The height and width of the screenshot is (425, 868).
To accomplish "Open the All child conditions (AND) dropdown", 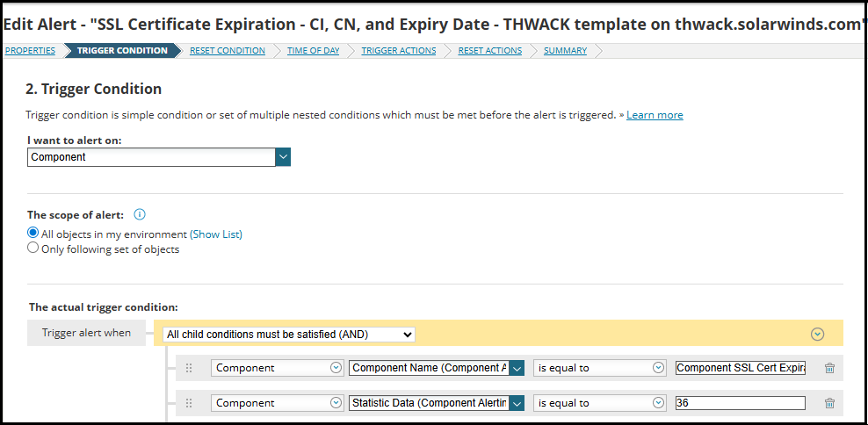I will coord(289,335).
